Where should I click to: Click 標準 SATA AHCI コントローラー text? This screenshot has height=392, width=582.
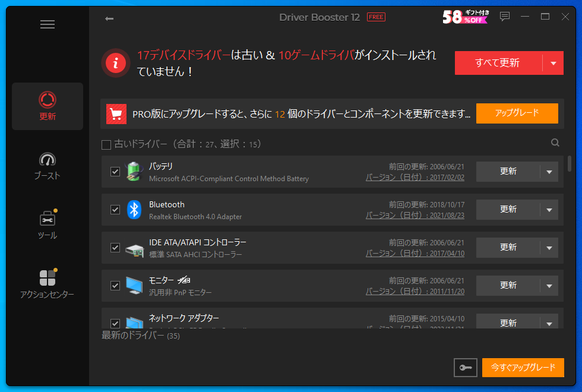(x=195, y=255)
